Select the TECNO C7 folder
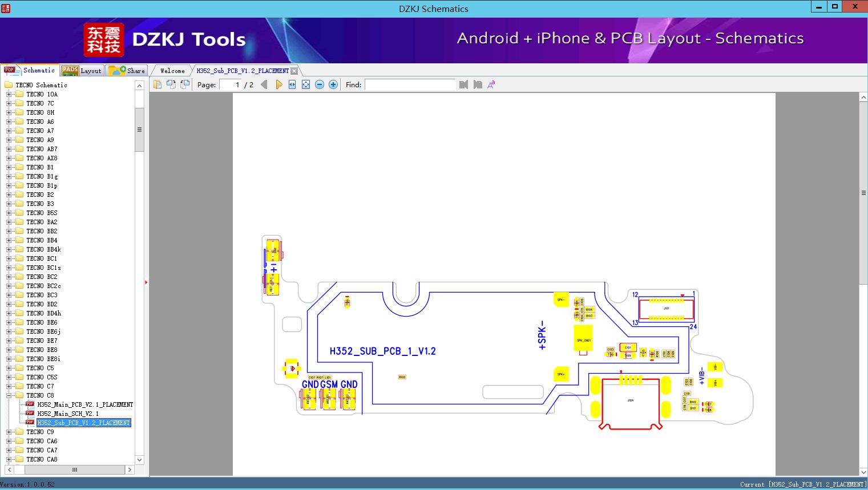 tap(40, 386)
